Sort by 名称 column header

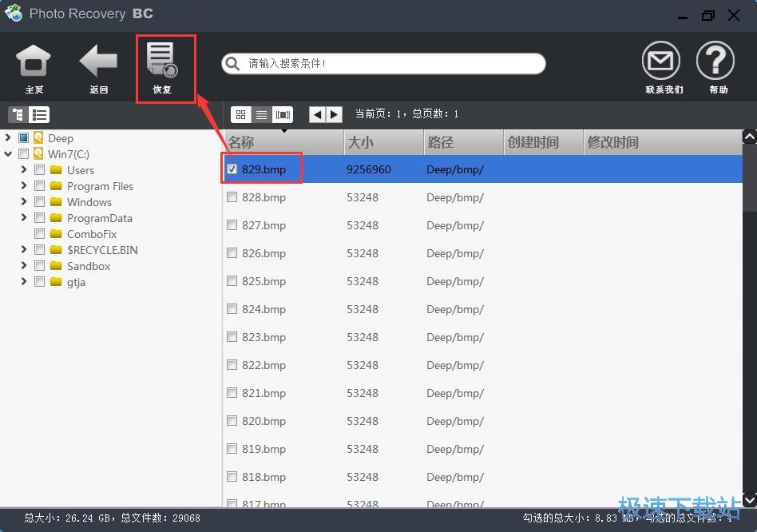point(284,142)
